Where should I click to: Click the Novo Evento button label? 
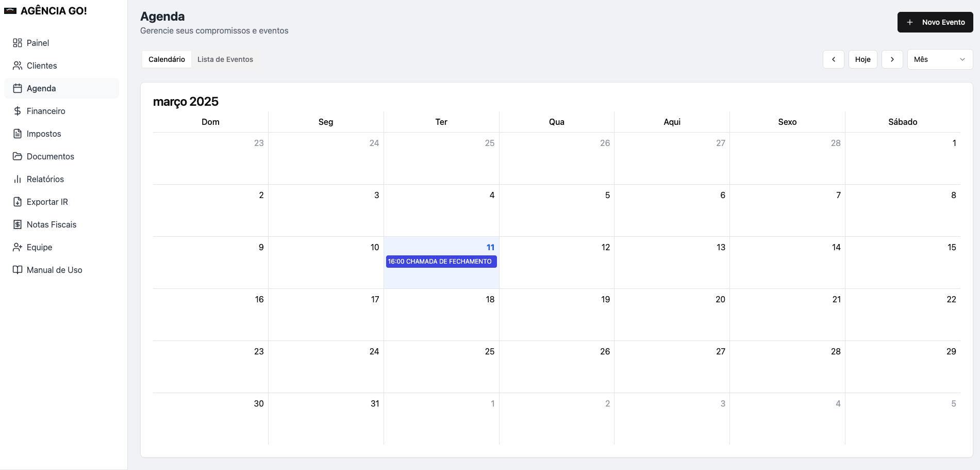[x=943, y=22]
